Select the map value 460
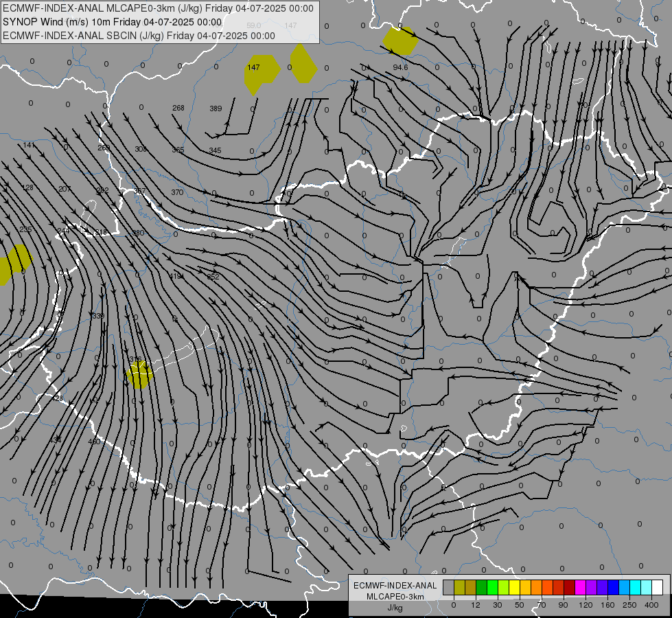The height and width of the screenshot is (618, 672). pyautogui.click(x=94, y=442)
